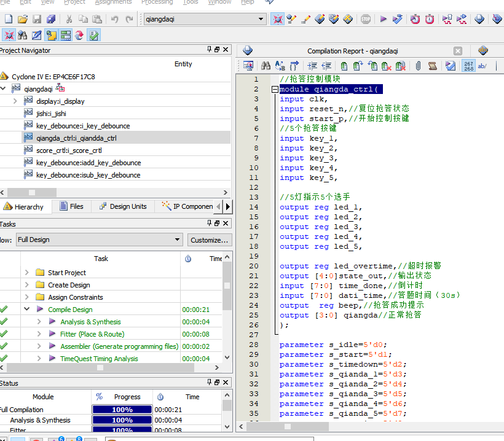The width and height of the screenshot is (504, 441).
Task: Open the Flow Full Design dropdown
Action: 177,240
